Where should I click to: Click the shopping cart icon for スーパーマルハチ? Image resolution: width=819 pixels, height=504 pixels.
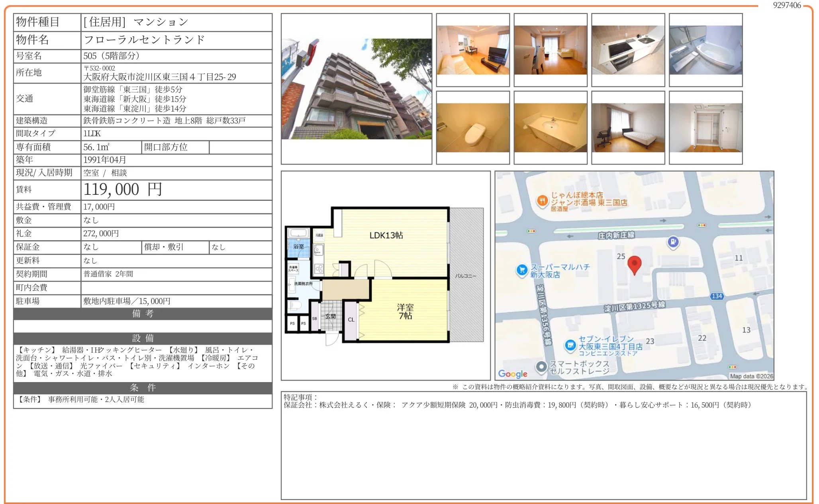pos(522,270)
